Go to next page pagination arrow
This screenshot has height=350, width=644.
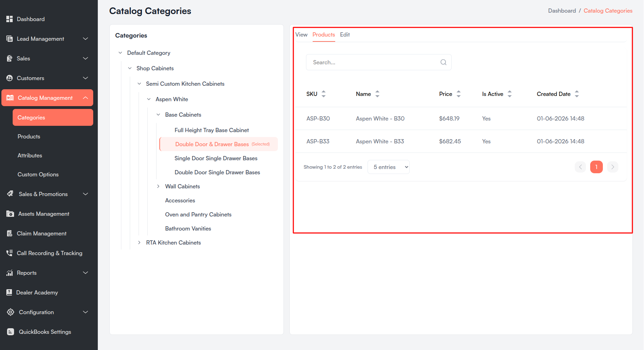click(613, 167)
